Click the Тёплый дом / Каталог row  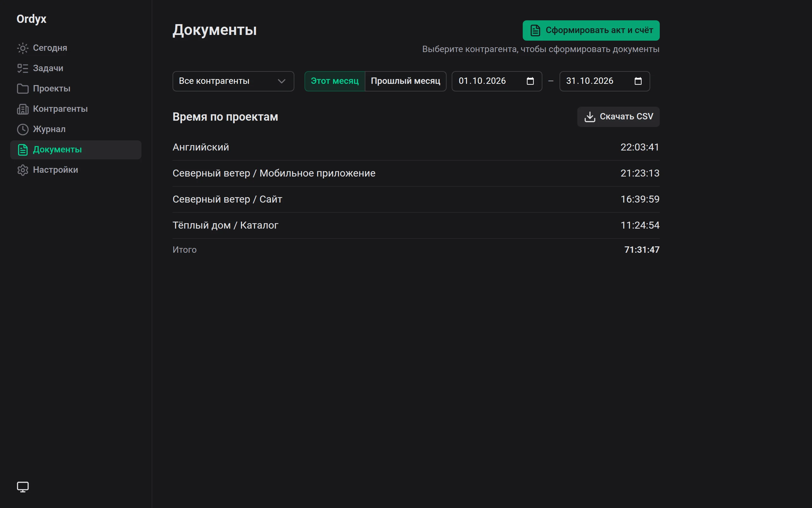point(416,225)
